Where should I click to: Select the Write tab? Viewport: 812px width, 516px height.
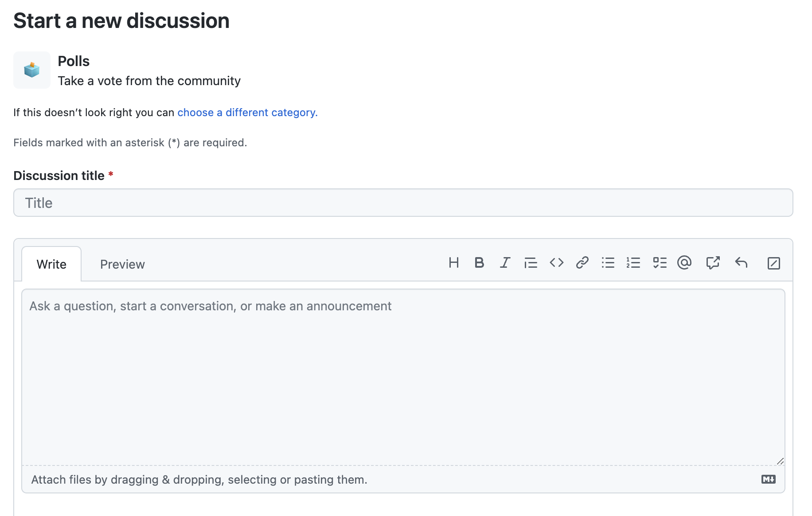click(x=51, y=264)
